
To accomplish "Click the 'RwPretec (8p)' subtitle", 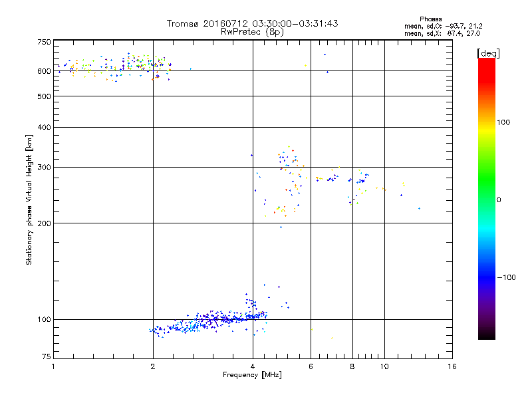I will coord(252,32).
